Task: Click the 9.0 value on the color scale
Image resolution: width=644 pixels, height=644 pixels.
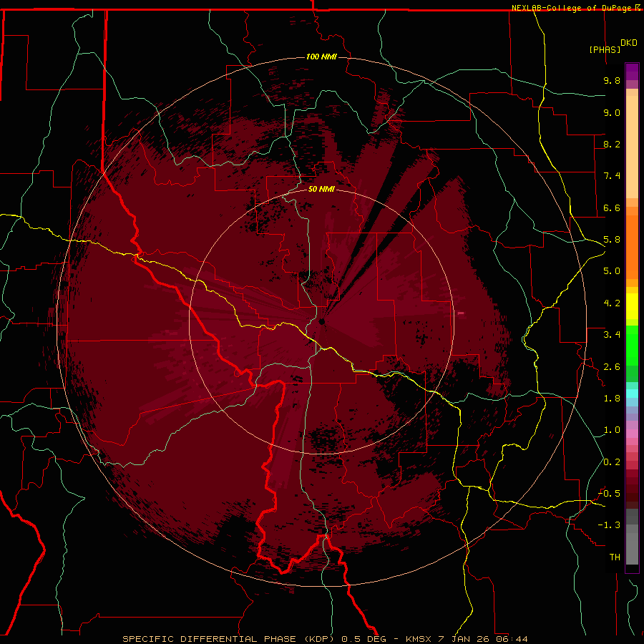Action: [612, 112]
